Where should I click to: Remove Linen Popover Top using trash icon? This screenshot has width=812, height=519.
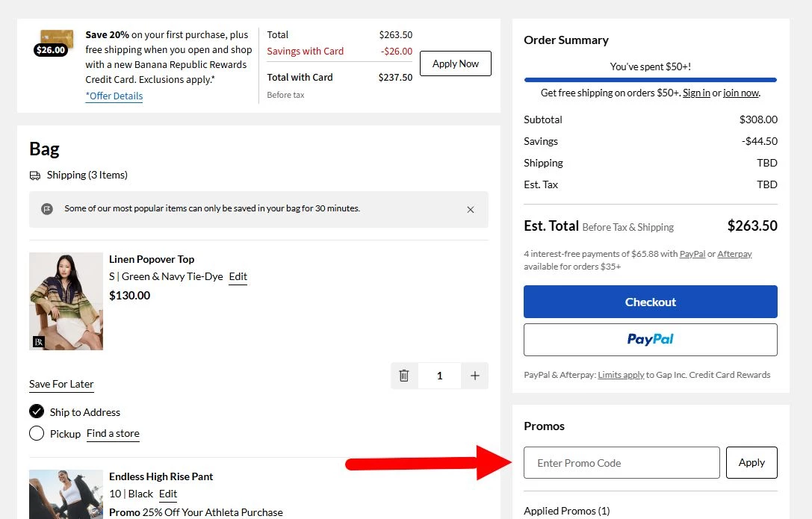(404, 376)
